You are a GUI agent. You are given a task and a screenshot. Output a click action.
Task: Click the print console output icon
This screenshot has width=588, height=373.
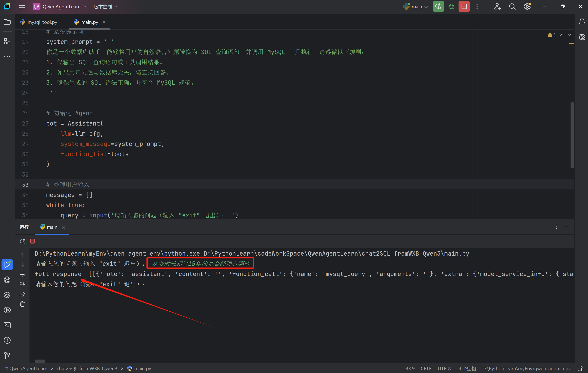(22, 294)
